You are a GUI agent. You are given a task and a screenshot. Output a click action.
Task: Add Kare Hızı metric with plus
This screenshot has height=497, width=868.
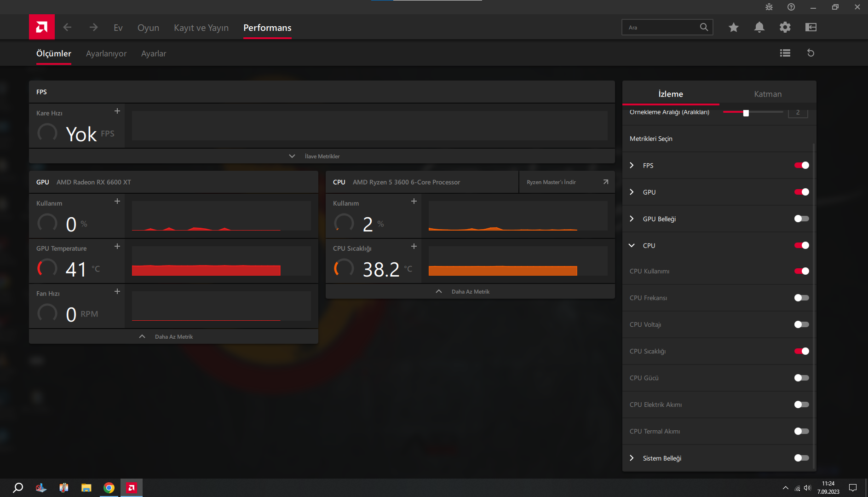coord(117,111)
